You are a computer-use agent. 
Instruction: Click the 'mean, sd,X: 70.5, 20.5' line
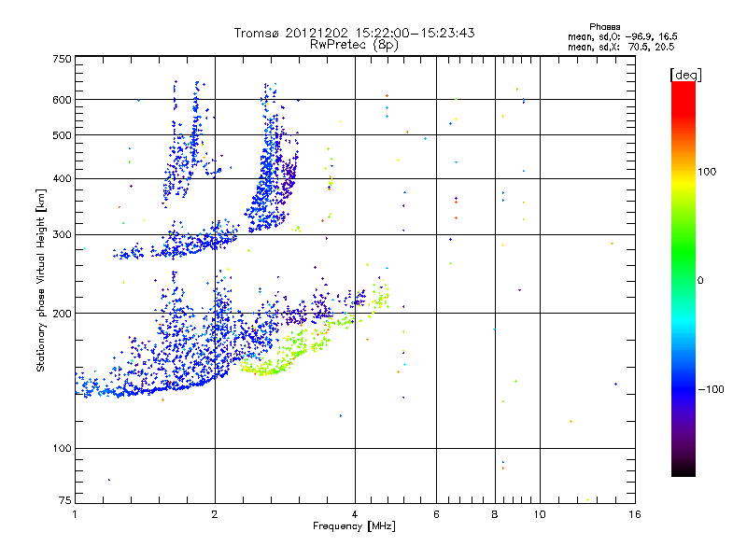click(621, 47)
